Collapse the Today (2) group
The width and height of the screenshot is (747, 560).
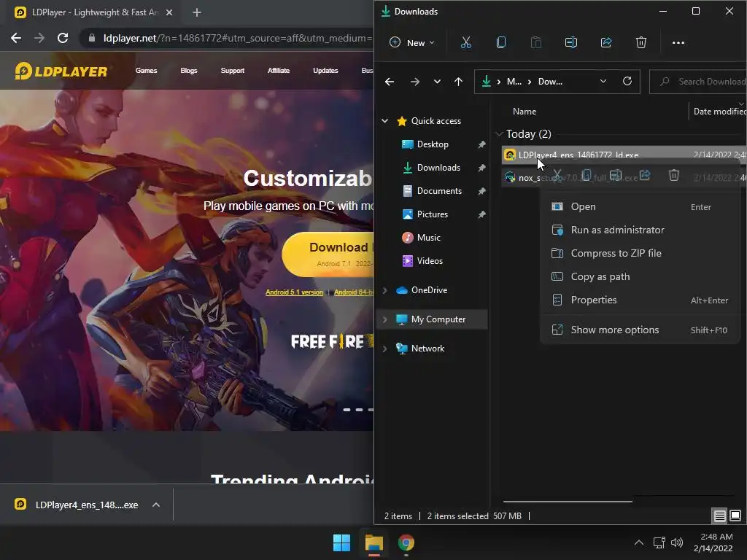(499, 134)
